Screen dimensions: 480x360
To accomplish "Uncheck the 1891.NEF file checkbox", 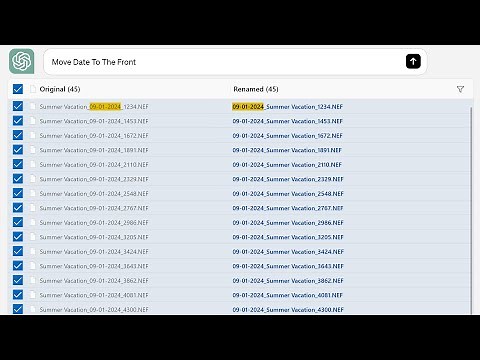I will 18,150.
